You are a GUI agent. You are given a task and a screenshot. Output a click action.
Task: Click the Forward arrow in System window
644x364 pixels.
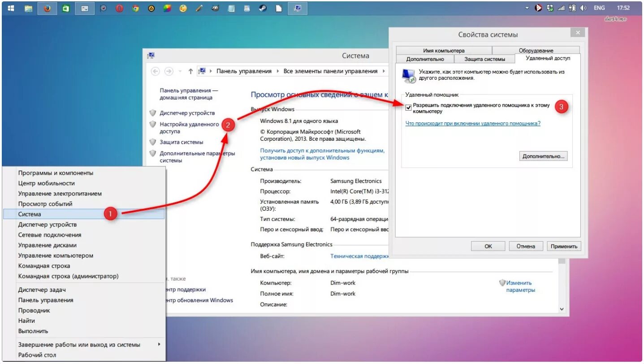(x=169, y=71)
